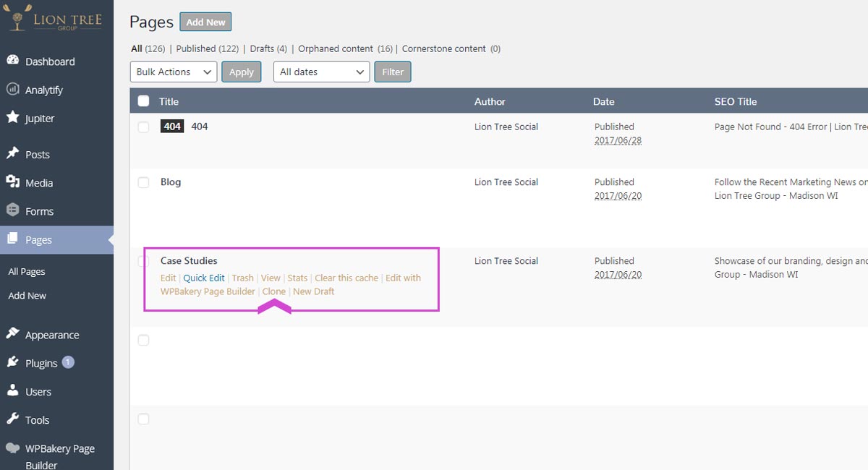Select the All Pages submenu item
The image size is (868, 470).
pos(27,271)
